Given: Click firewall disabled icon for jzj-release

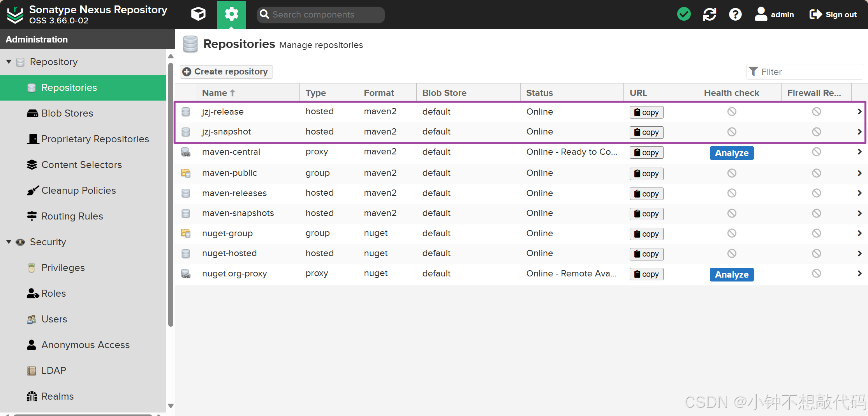Looking at the screenshot, I should click(817, 112).
